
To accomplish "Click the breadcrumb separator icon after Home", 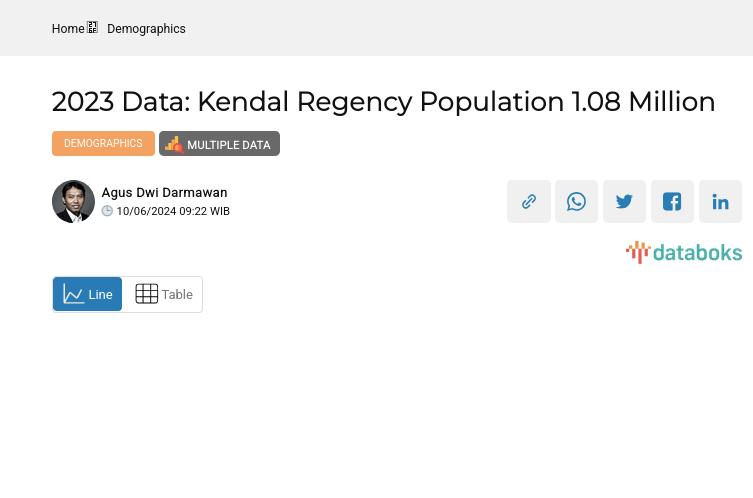I will tap(93, 28).
